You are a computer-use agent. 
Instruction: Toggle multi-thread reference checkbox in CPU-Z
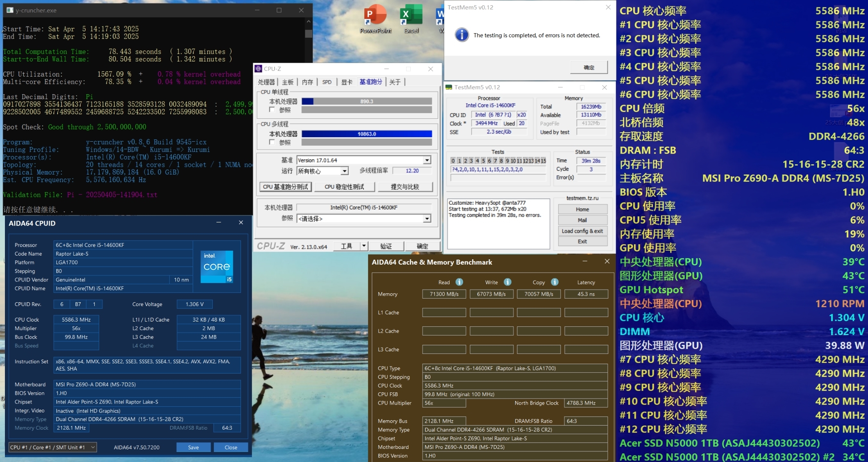pyautogui.click(x=272, y=142)
